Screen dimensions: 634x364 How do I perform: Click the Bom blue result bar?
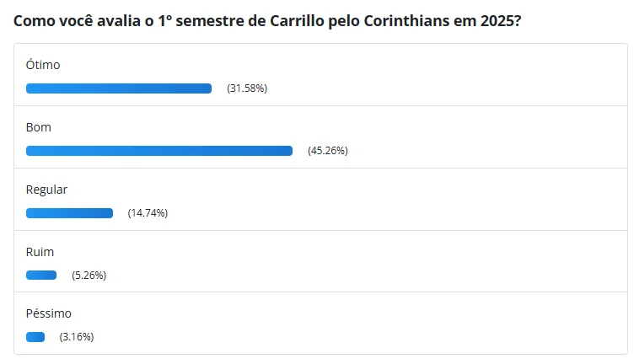(x=158, y=151)
